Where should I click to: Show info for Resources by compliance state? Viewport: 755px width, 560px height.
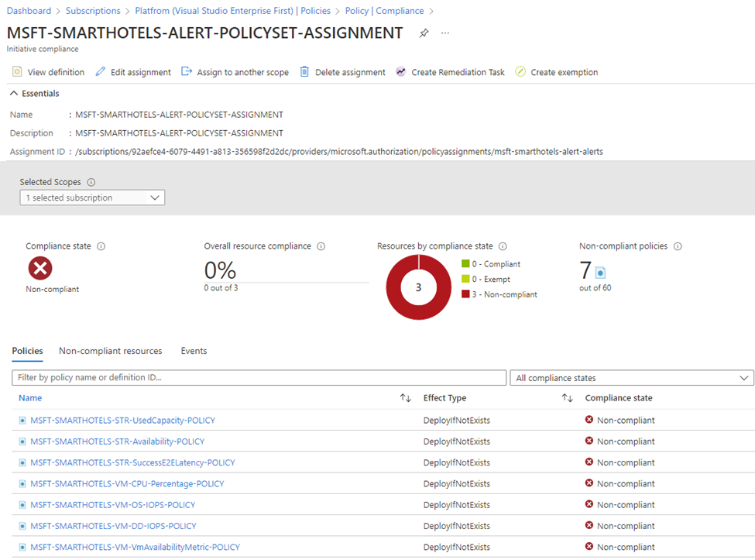pos(503,246)
